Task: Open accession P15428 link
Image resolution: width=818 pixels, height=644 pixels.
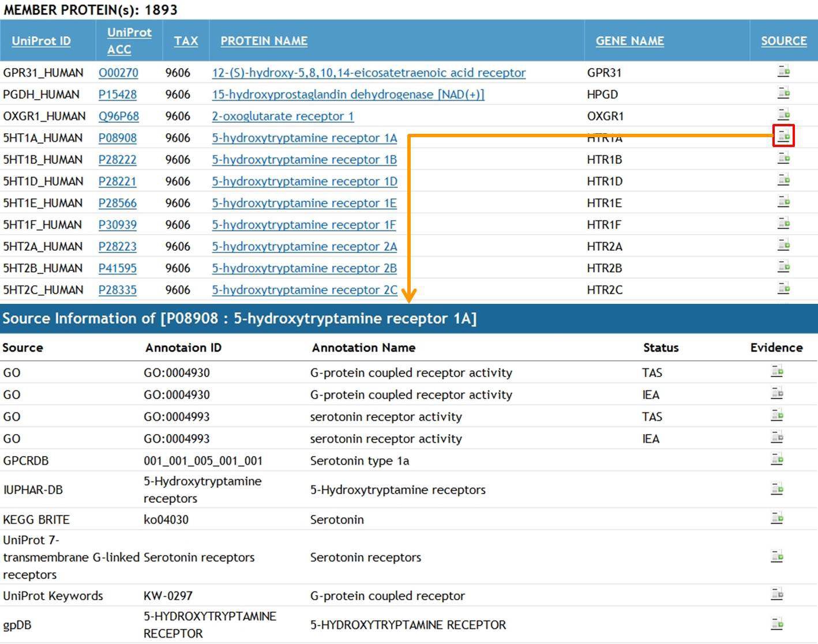Action: click(x=118, y=95)
